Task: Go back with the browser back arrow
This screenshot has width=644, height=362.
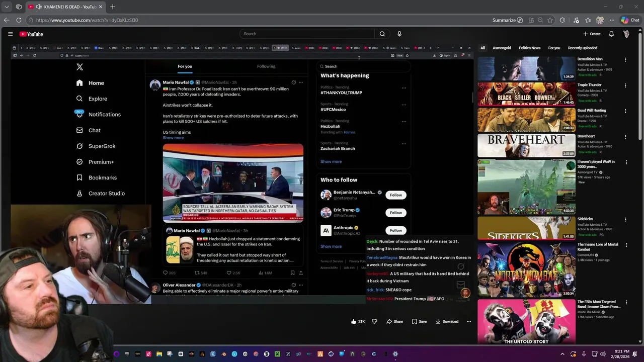Action: [x=7, y=20]
